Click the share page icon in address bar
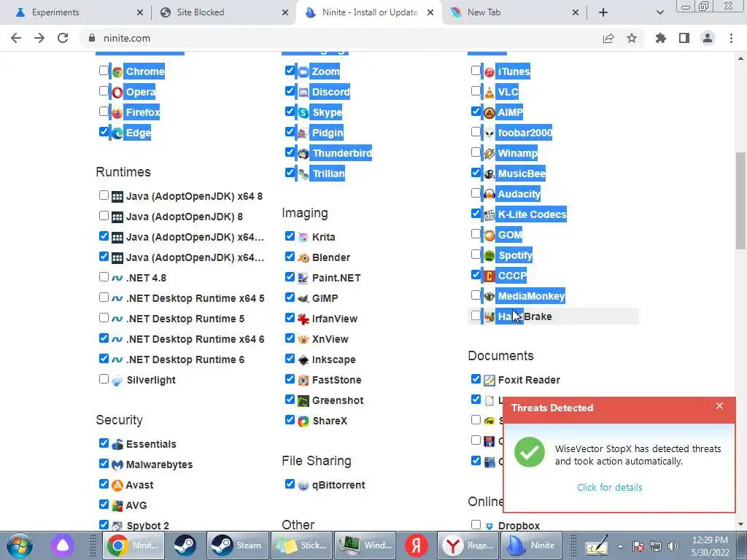The image size is (747, 560). [608, 38]
